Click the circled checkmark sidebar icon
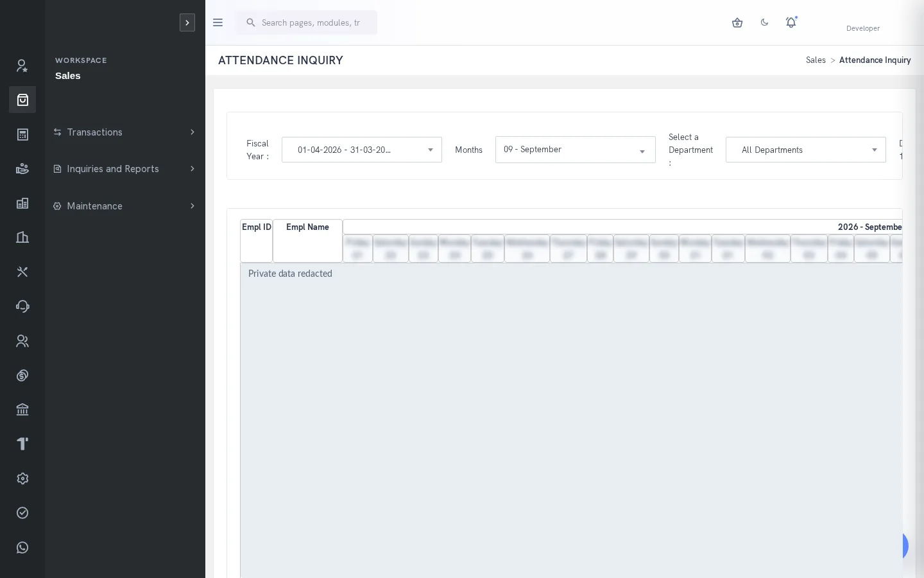 coord(22,513)
